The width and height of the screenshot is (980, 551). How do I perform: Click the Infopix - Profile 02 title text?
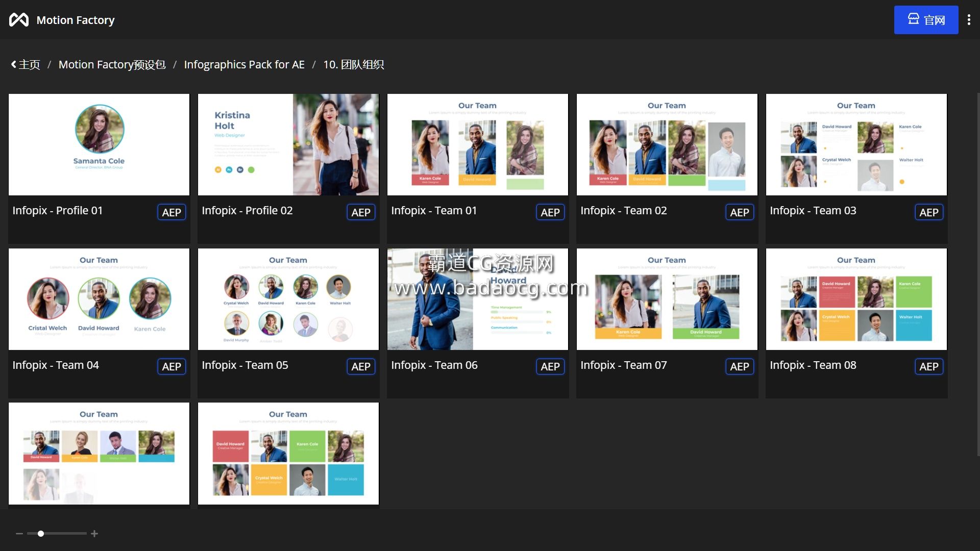click(247, 211)
